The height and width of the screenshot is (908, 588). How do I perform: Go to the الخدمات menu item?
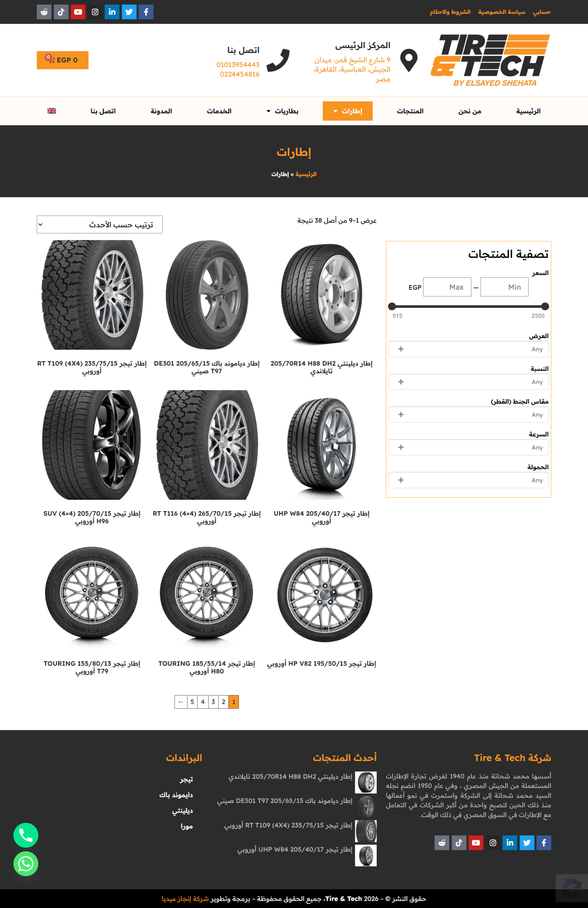click(219, 111)
